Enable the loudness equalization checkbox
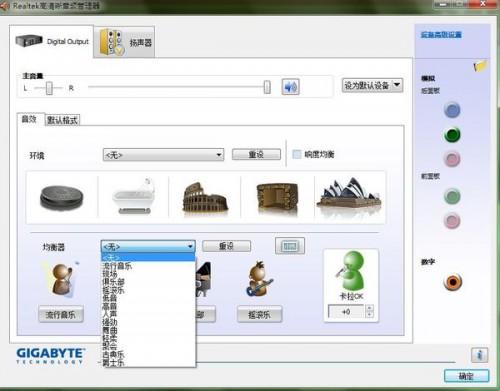 click(296, 154)
